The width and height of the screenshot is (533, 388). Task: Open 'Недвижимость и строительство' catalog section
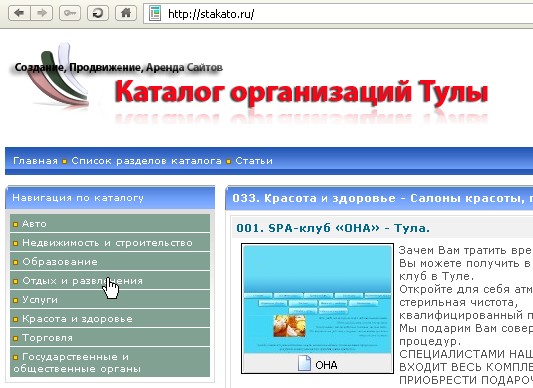pyautogui.click(x=110, y=243)
